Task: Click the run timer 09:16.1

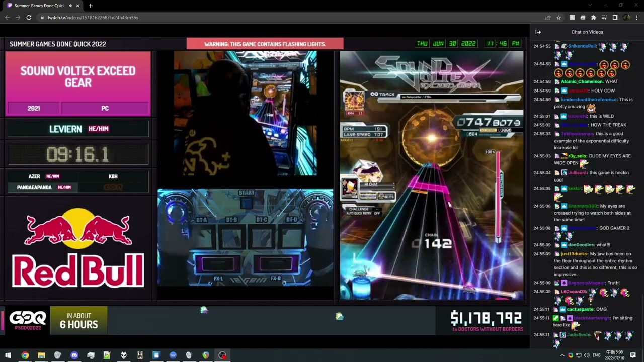Action: 77,155
